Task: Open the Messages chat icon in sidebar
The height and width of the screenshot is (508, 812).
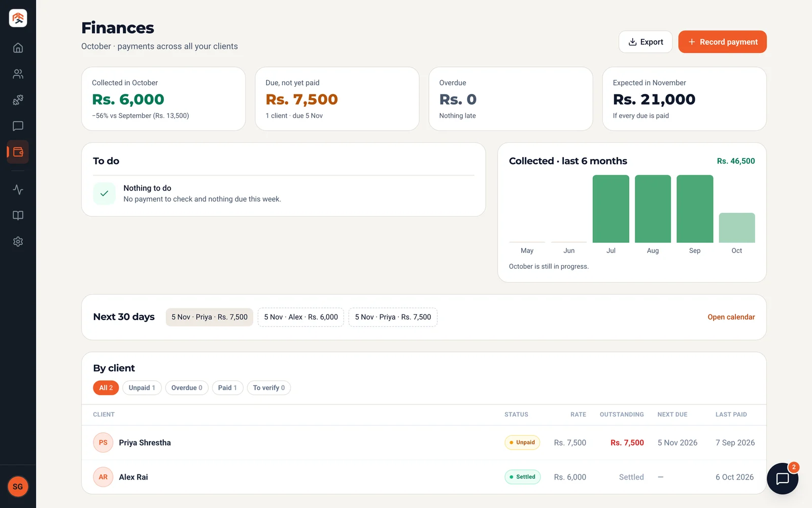Action: pyautogui.click(x=18, y=126)
